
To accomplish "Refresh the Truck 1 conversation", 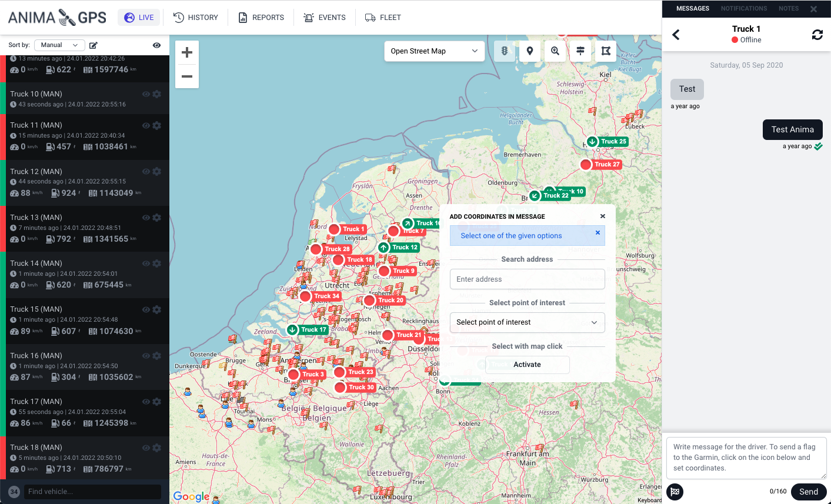I will pos(817,35).
